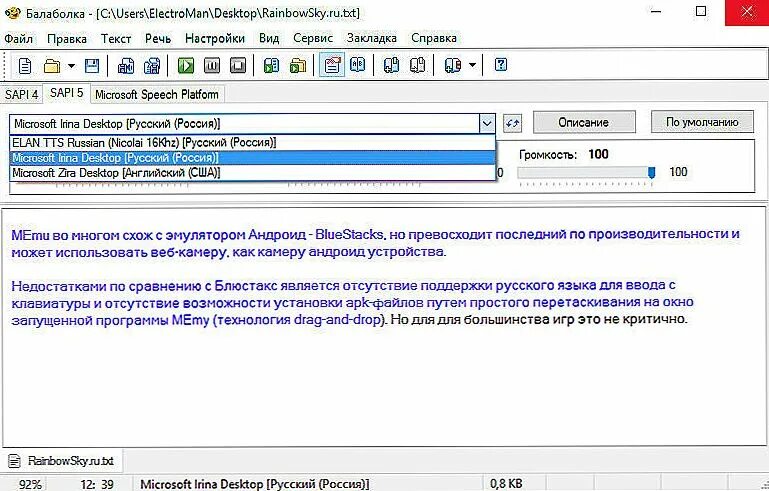
Task: Expand the recent files arrow beside Open folder
Action: pyautogui.click(x=71, y=65)
